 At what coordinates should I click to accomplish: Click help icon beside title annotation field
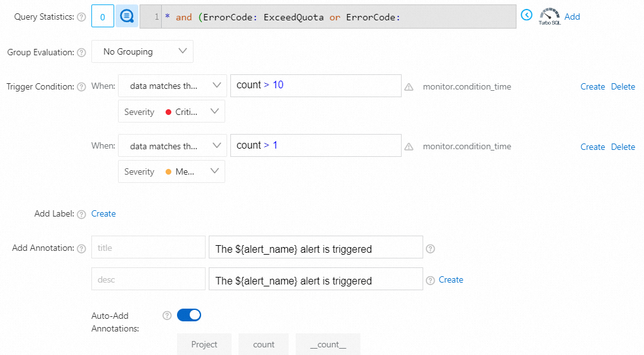tap(430, 248)
